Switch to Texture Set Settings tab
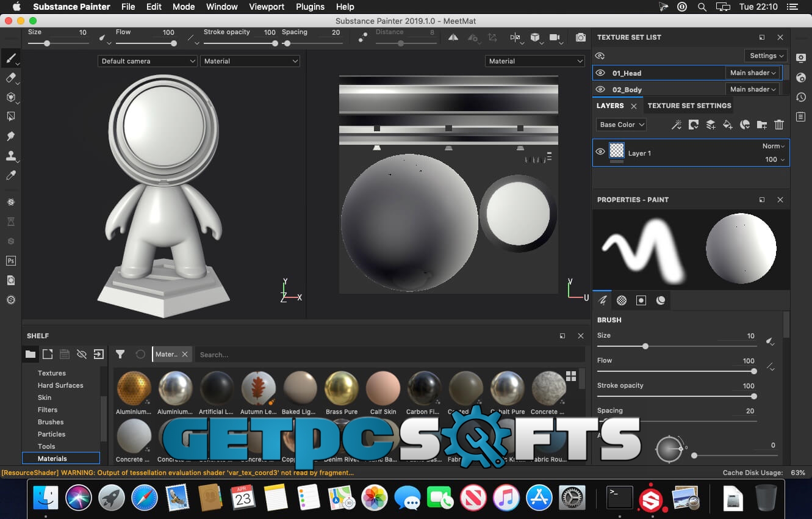The height and width of the screenshot is (519, 812). pos(689,106)
